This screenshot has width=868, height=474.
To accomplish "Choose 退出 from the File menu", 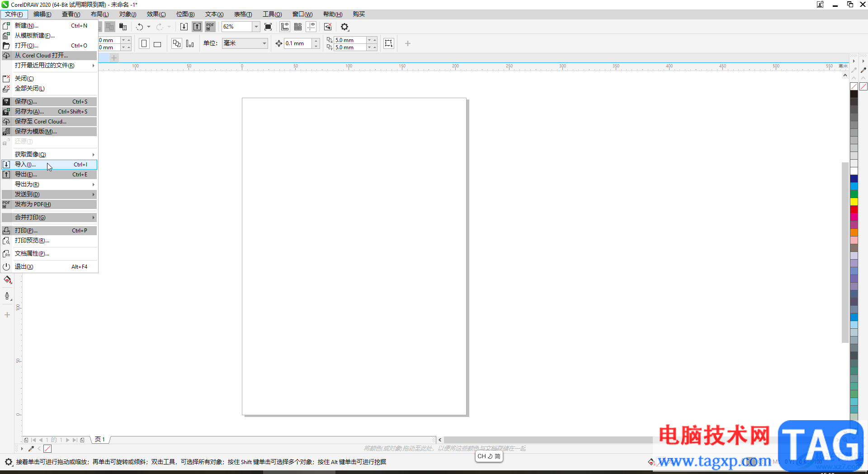I will 49,267.
